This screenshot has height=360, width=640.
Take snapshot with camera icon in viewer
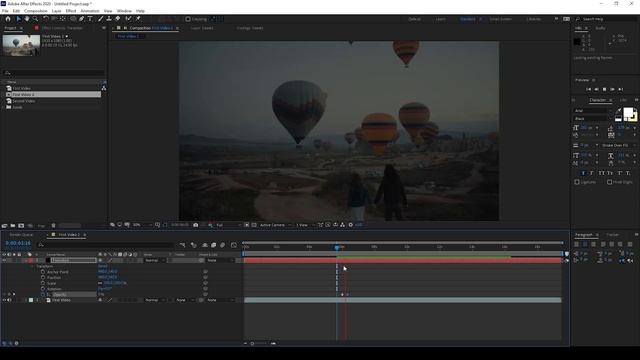(x=196, y=225)
